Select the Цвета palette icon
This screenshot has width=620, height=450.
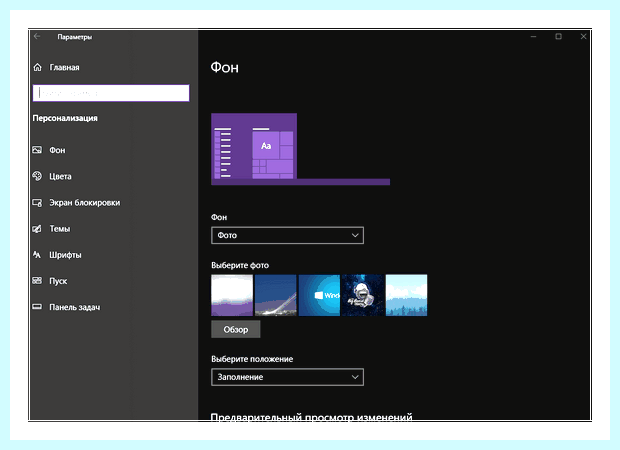coord(37,176)
